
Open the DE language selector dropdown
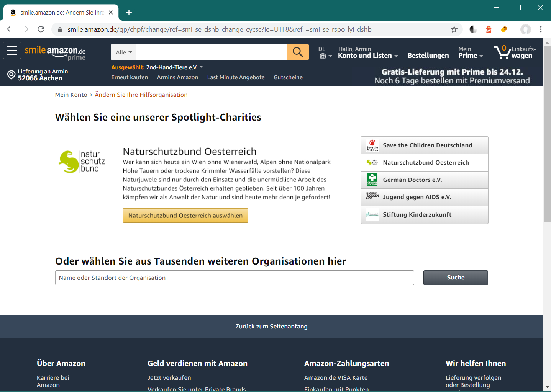(x=325, y=53)
